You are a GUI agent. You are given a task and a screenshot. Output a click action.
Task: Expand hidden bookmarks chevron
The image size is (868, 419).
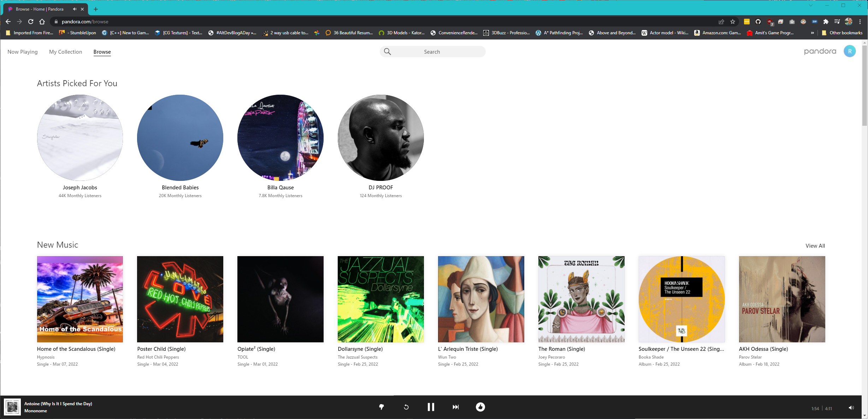pos(813,33)
